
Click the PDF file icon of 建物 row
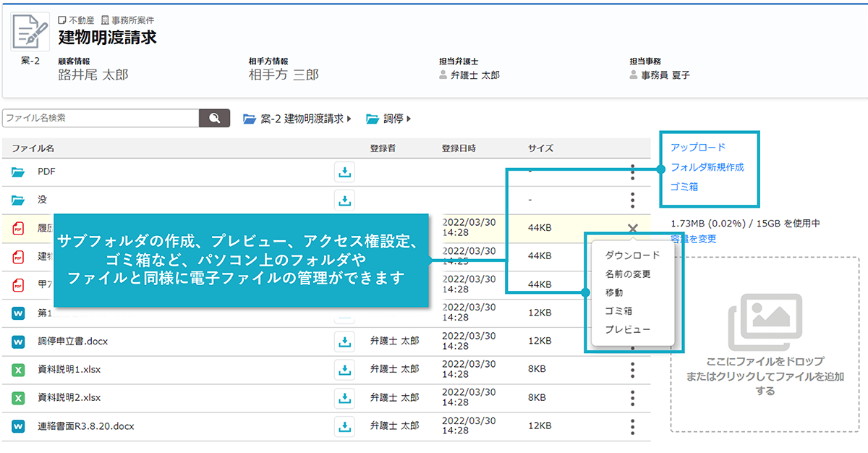(x=19, y=256)
